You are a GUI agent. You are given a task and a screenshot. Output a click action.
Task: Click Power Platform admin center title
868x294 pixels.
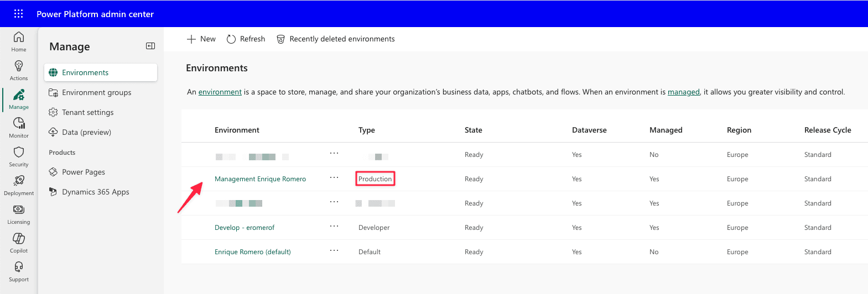point(95,14)
